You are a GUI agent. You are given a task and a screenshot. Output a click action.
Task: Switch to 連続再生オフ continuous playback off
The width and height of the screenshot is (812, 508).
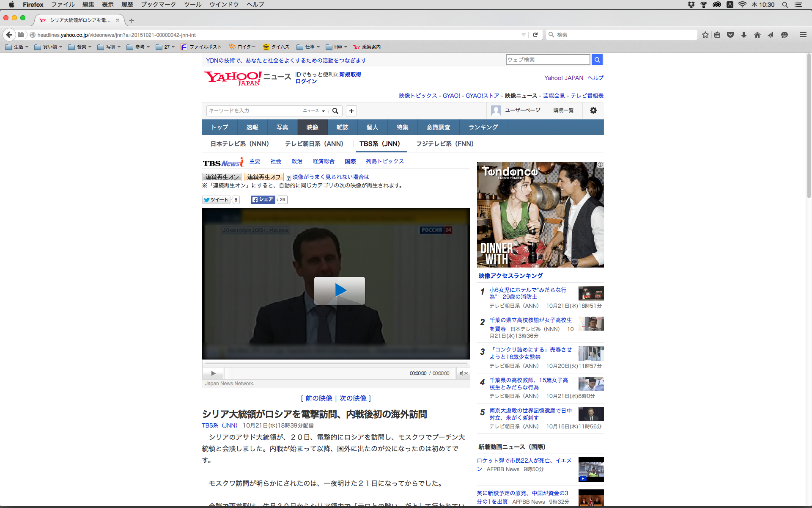tap(263, 177)
